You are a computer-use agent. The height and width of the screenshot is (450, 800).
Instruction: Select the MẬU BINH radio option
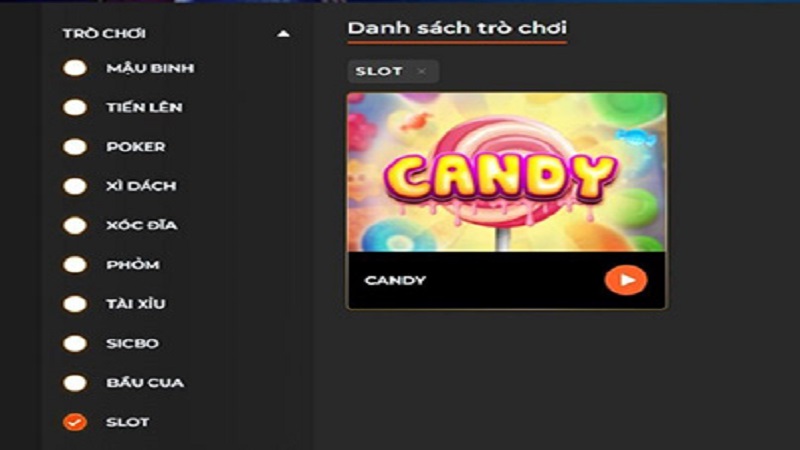(x=75, y=68)
